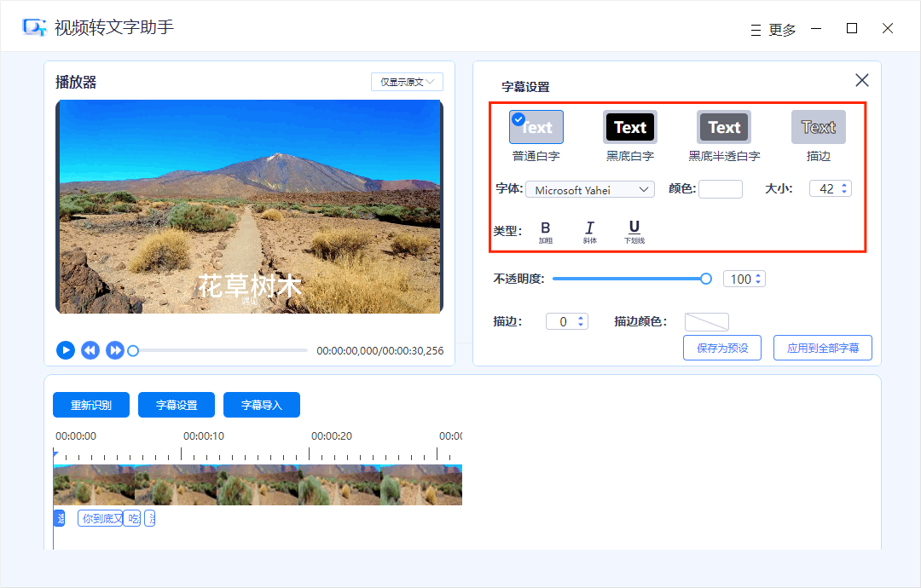Toggle underline (下划线) formatting
The height and width of the screenshot is (588, 921).
coord(634,232)
